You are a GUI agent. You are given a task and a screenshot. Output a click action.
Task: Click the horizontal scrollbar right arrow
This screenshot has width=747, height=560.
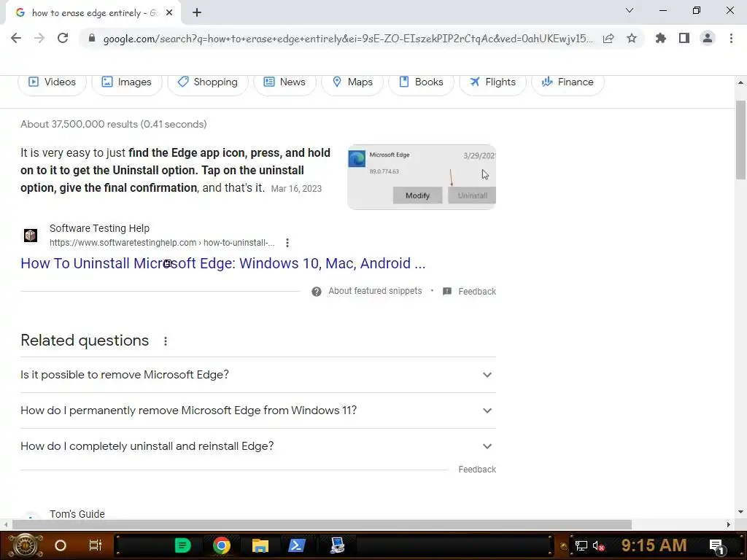tap(729, 525)
